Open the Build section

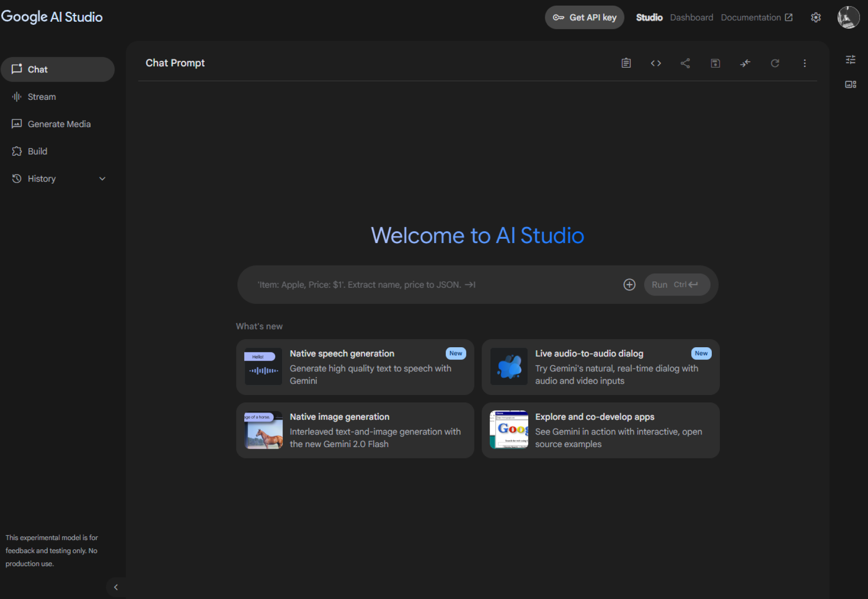coord(37,151)
